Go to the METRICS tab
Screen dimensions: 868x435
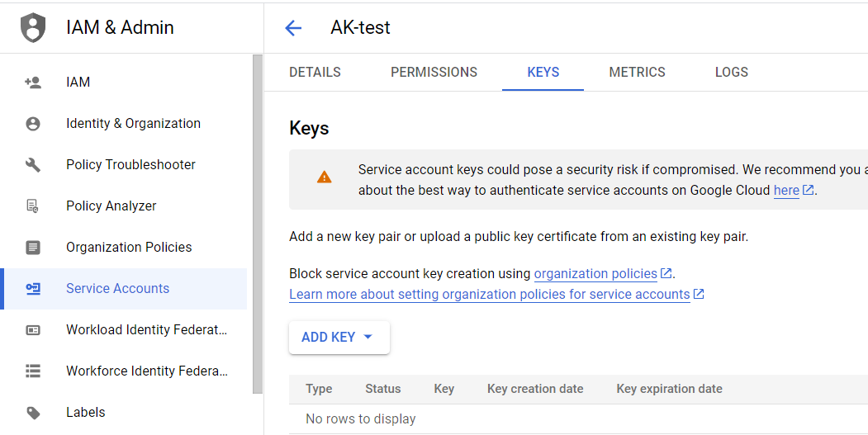click(x=637, y=73)
